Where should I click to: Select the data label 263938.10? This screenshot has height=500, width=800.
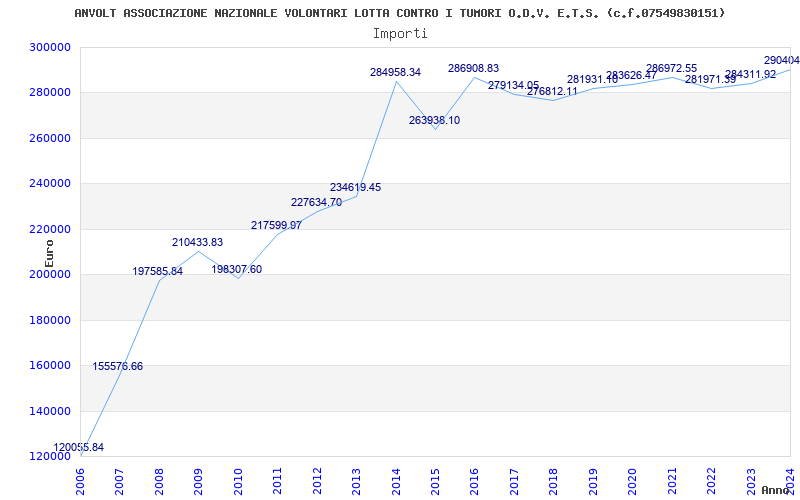(x=435, y=120)
